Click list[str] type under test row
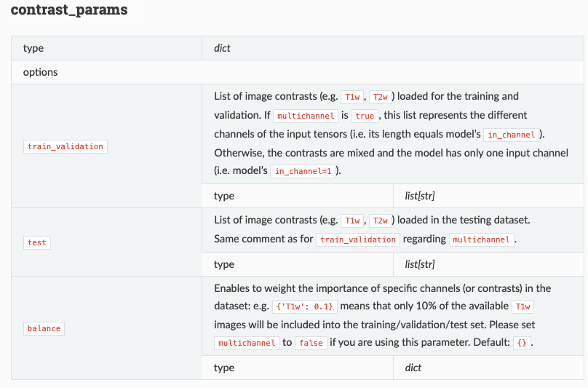The height and width of the screenshot is (388, 588). [x=419, y=264]
